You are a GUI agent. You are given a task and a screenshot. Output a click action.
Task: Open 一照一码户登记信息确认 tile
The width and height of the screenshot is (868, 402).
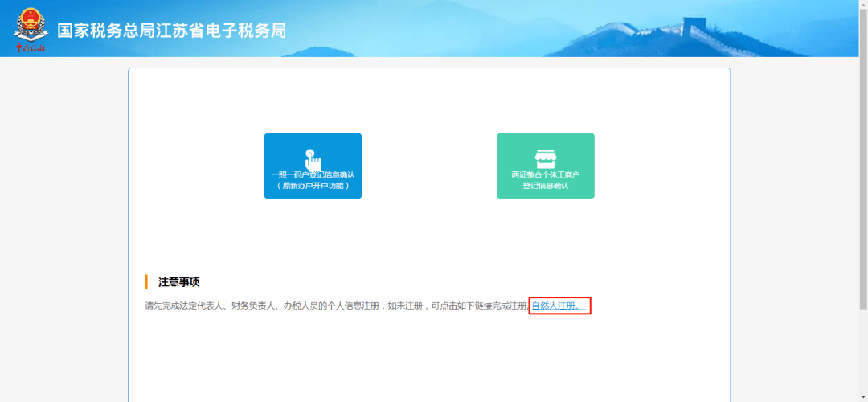[x=313, y=166]
